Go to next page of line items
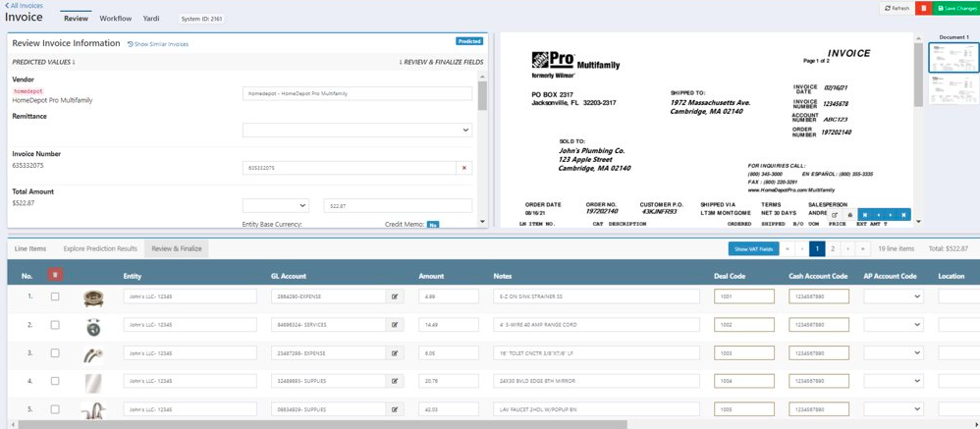The width and height of the screenshot is (980, 429). [847, 248]
